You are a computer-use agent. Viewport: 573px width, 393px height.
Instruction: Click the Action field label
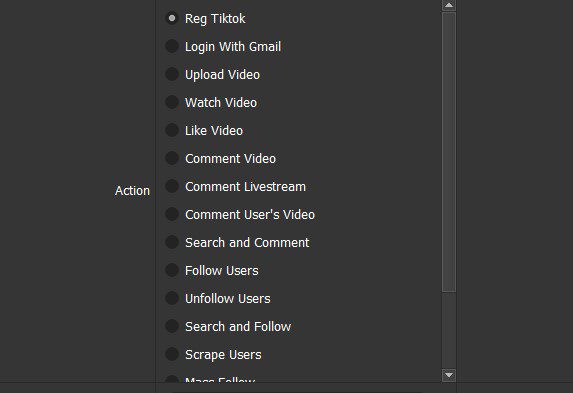132,190
